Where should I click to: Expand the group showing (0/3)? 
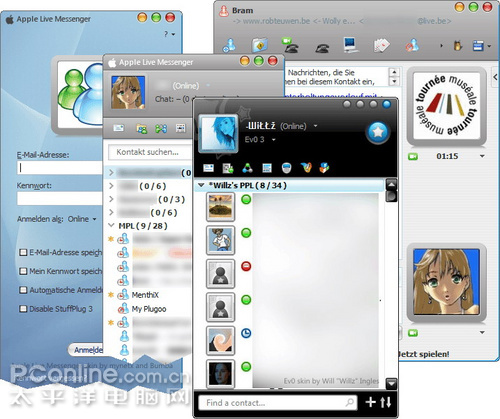(111, 199)
